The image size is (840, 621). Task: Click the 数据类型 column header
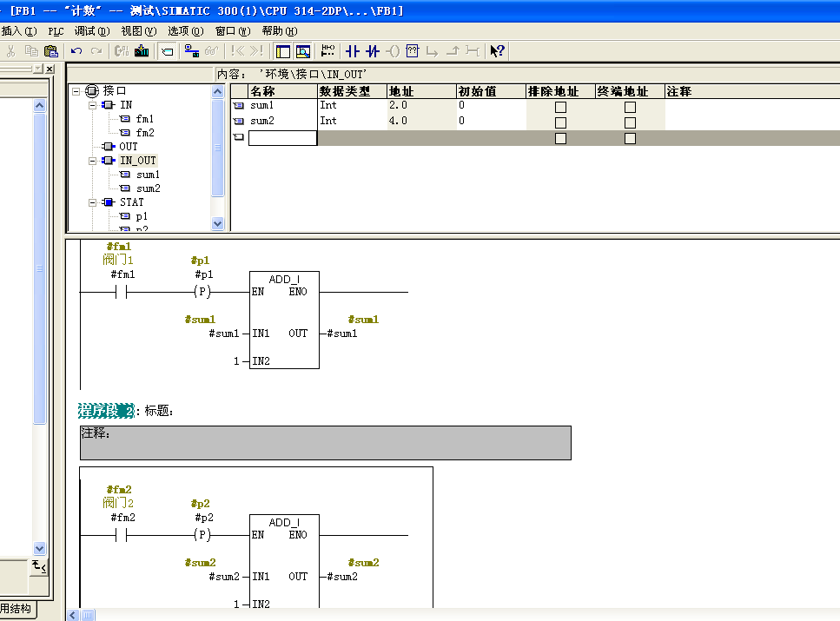tap(352, 91)
